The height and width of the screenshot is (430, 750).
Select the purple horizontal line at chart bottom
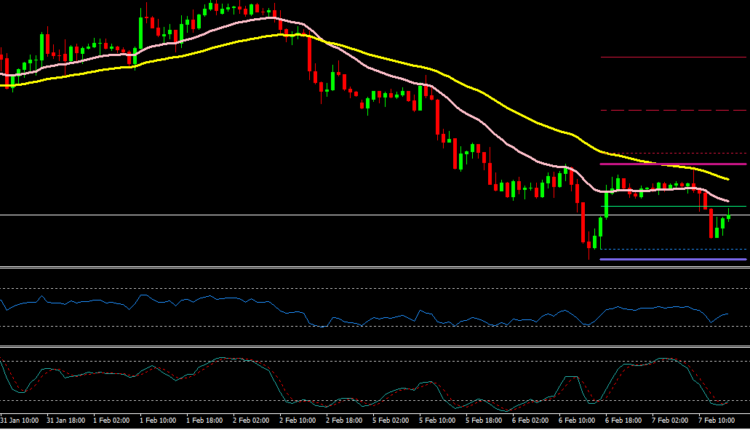[x=672, y=260]
